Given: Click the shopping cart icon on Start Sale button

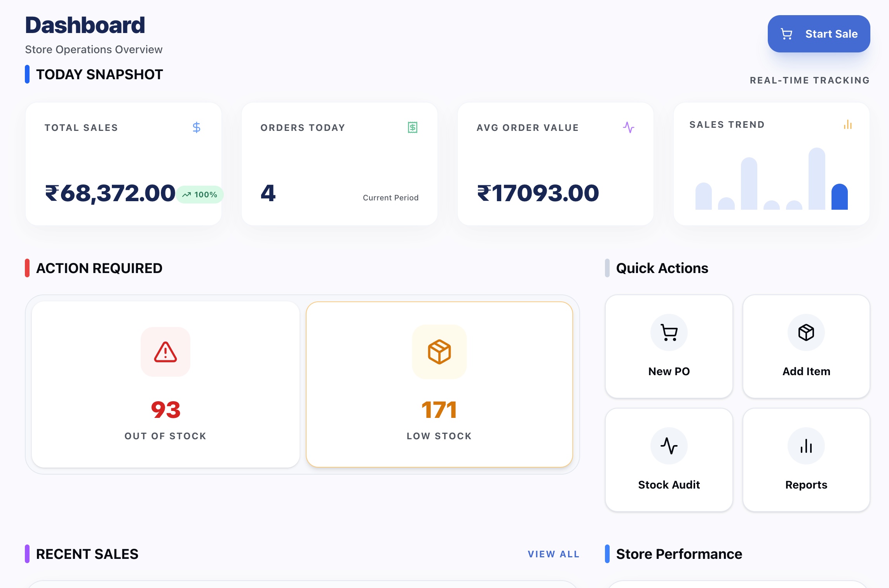Looking at the screenshot, I should (786, 34).
